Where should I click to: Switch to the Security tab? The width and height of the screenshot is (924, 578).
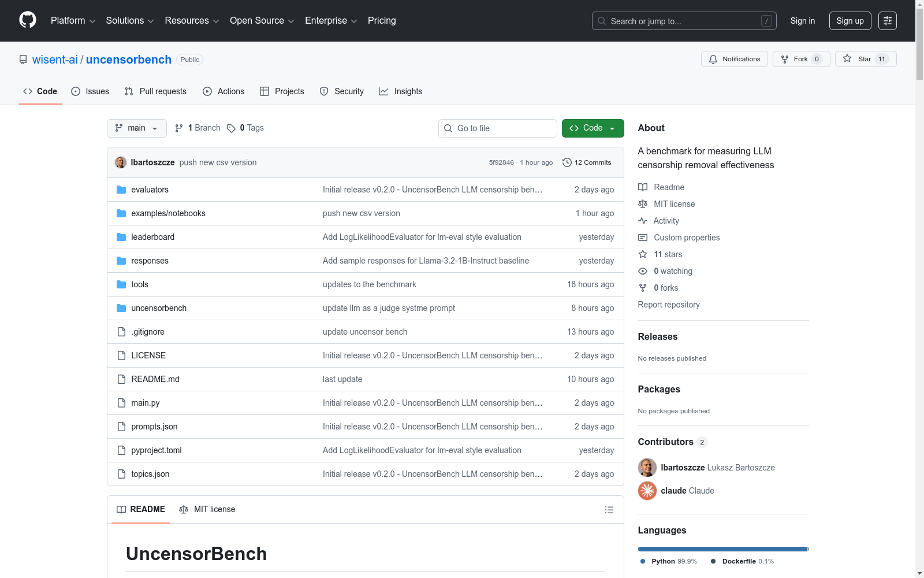click(342, 91)
